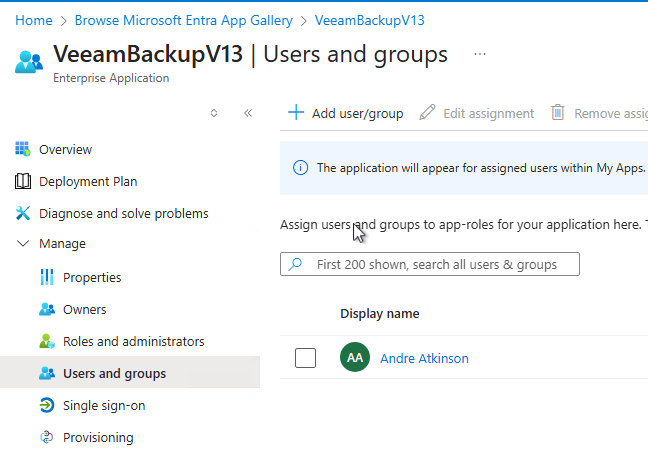Collapse the Manage section
This screenshot has height=450, width=648.
(x=23, y=244)
